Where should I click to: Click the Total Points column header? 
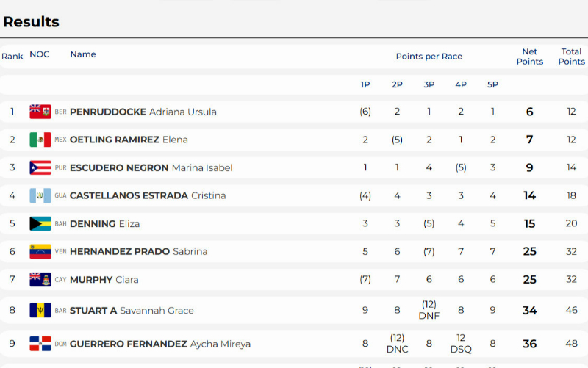(x=571, y=57)
